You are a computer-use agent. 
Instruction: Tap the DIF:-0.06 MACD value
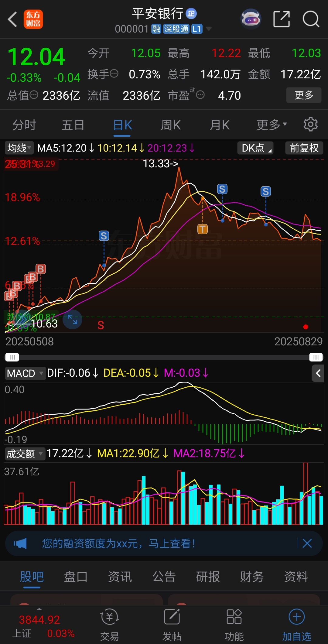68,373
